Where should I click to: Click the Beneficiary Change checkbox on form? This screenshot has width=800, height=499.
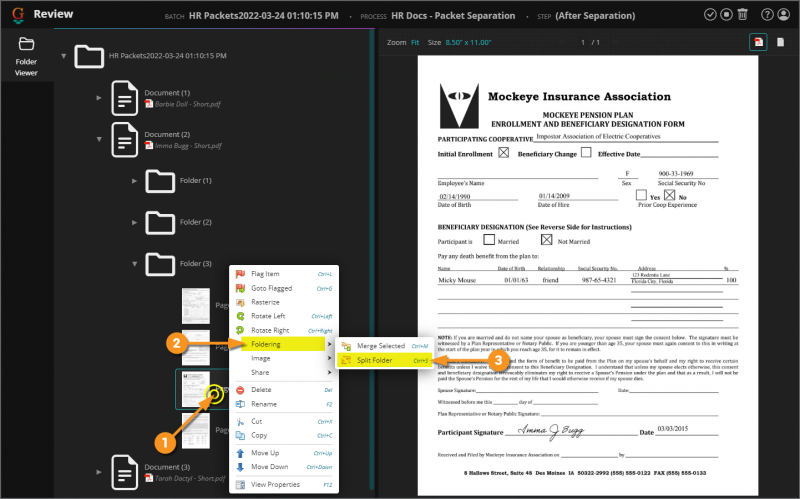click(x=586, y=153)
